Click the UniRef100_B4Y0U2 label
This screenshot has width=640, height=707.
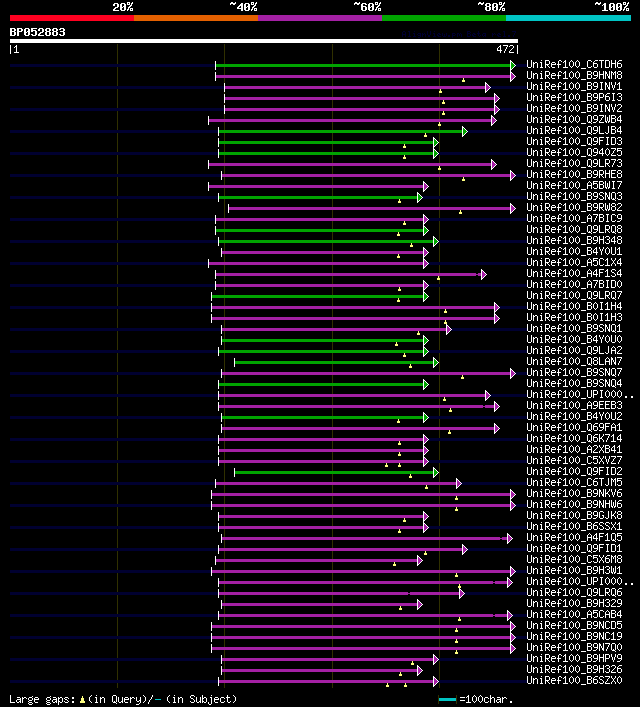click(x=574, y=416)
